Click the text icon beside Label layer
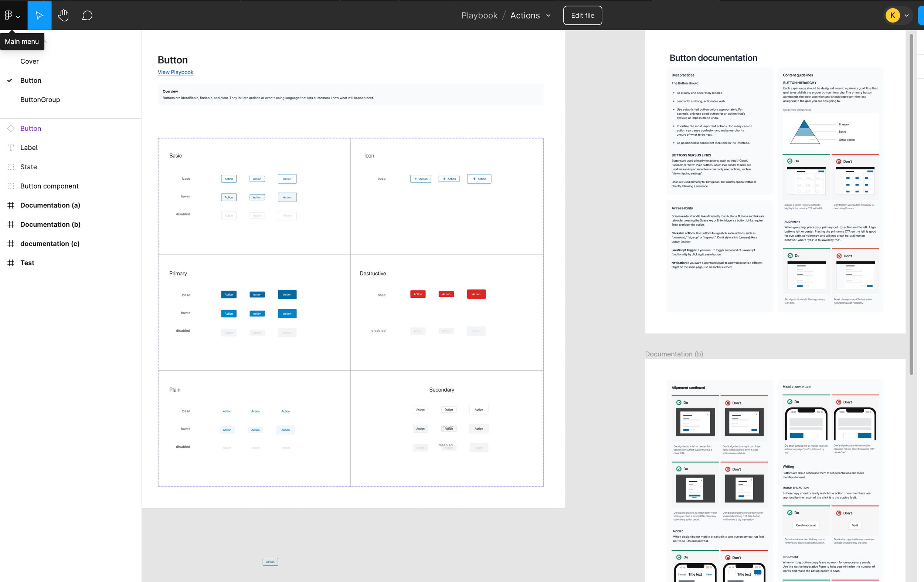The width and height of the screenshot is (924, 582). tap(11, 148)
